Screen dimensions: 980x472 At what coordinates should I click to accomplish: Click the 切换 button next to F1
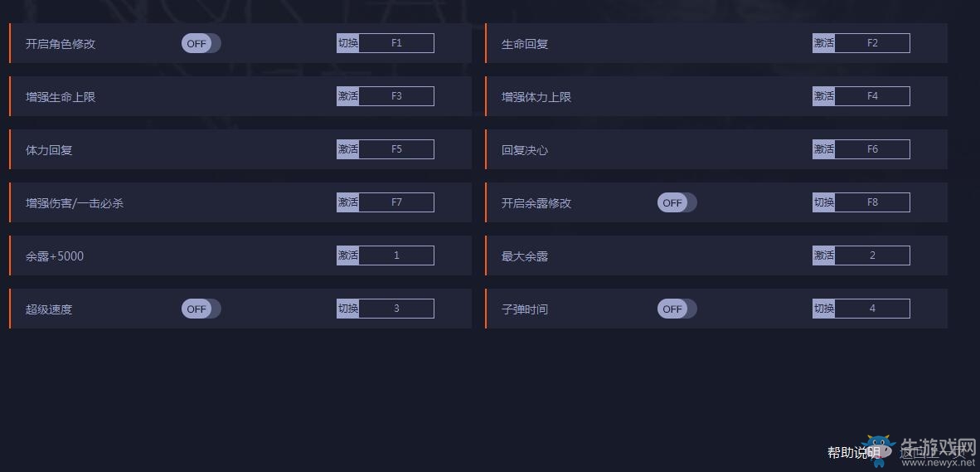point(347,43)
